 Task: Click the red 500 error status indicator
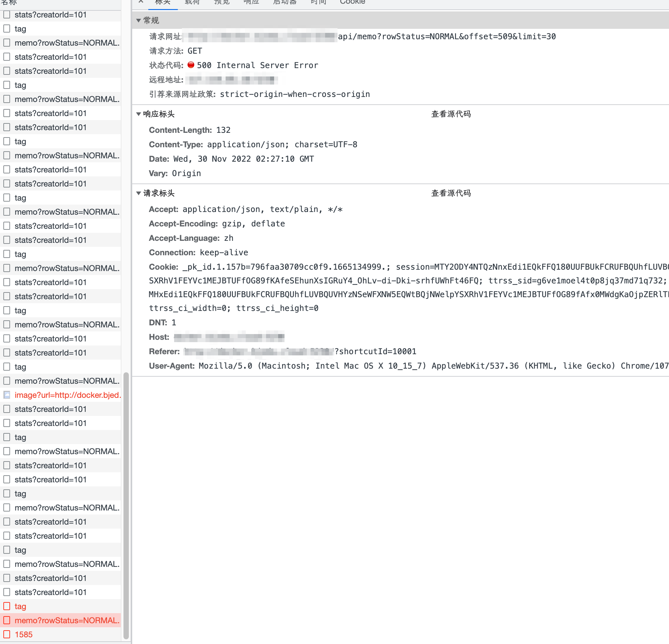[x=191, y=65]
